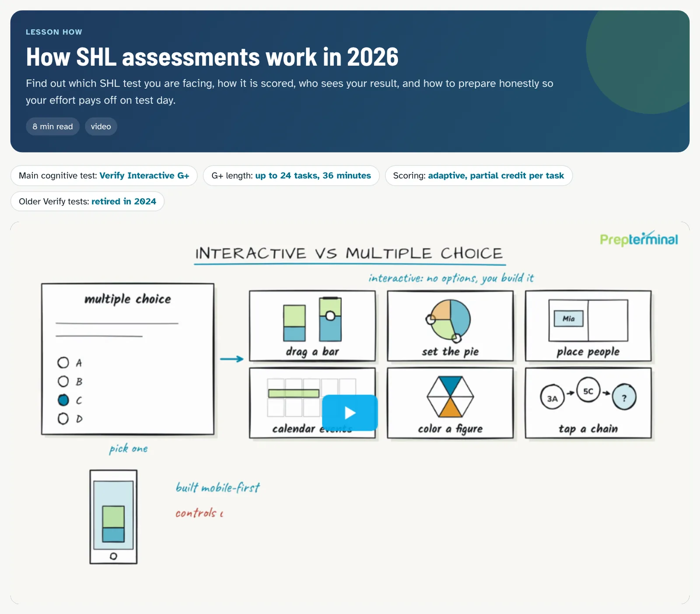Image resolution: width=700 pixels, height=614 pixels.
Task: Click the 'built mobile-first' handwritten note
Action: [x=217, y=488]
